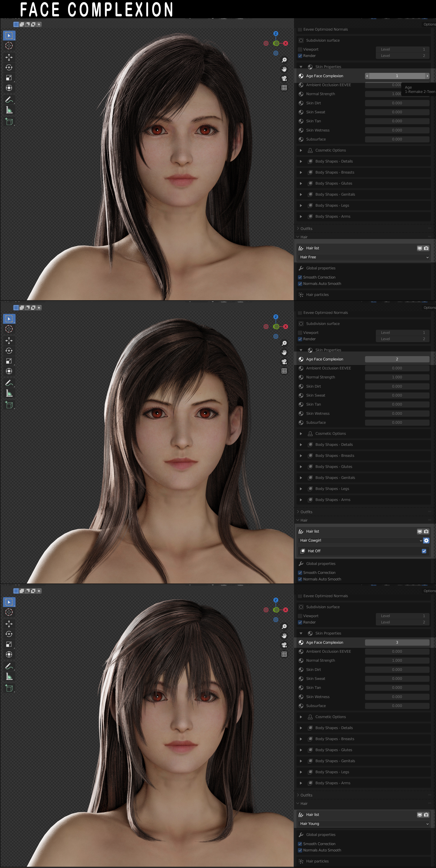Select the Annotate tool in the bottom viewport
Image resolution: width=436 pixels, height=868 pixels.
[9, 666]
